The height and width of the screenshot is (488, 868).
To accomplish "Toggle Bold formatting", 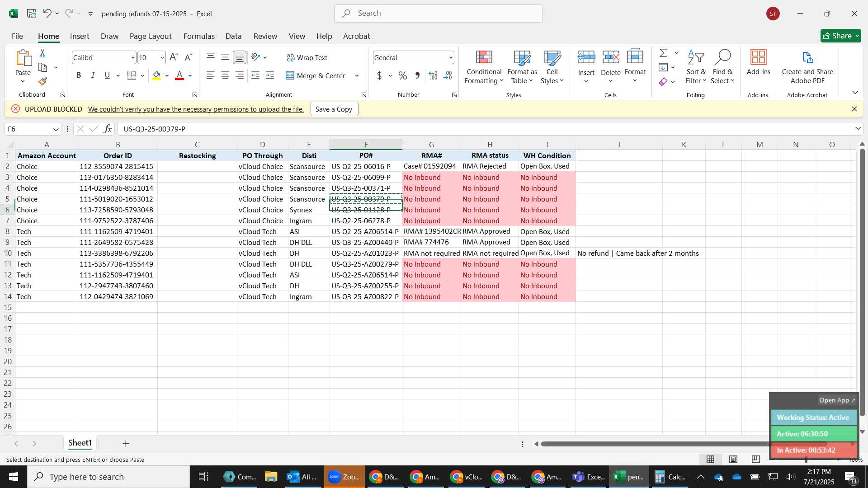I will tap(79, 75).
